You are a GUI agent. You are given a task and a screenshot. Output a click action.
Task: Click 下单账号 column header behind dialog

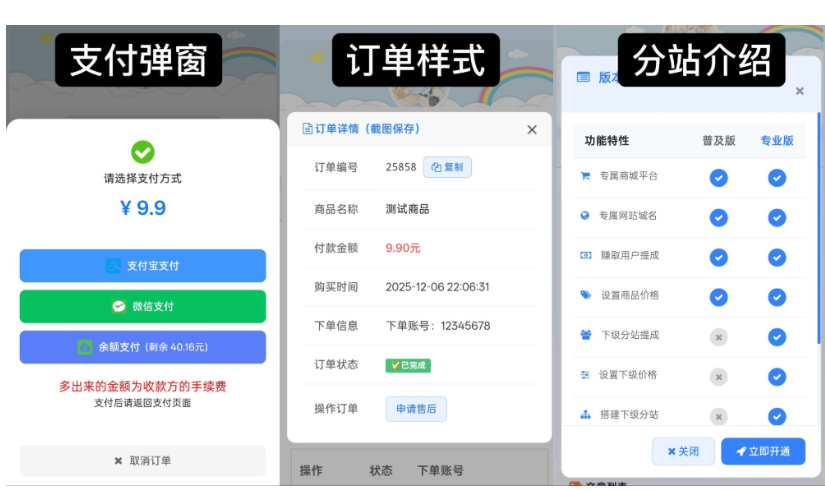coord(440,471)
